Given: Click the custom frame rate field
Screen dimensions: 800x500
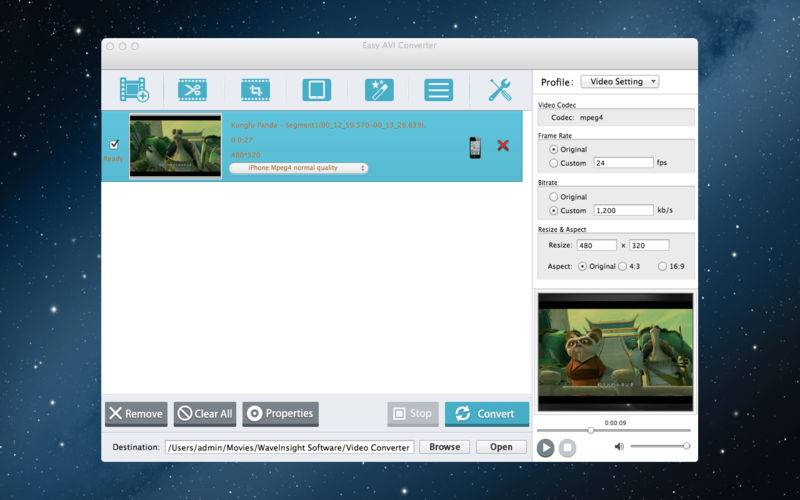Looking at the screenshot, I should click(623, 163).
